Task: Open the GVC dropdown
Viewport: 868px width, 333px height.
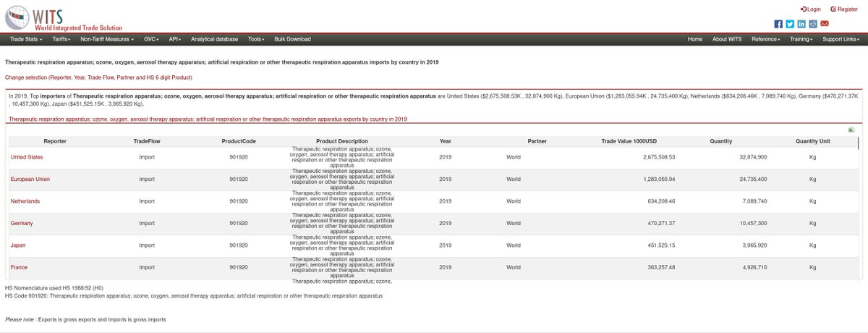Action: click(153, 39)
